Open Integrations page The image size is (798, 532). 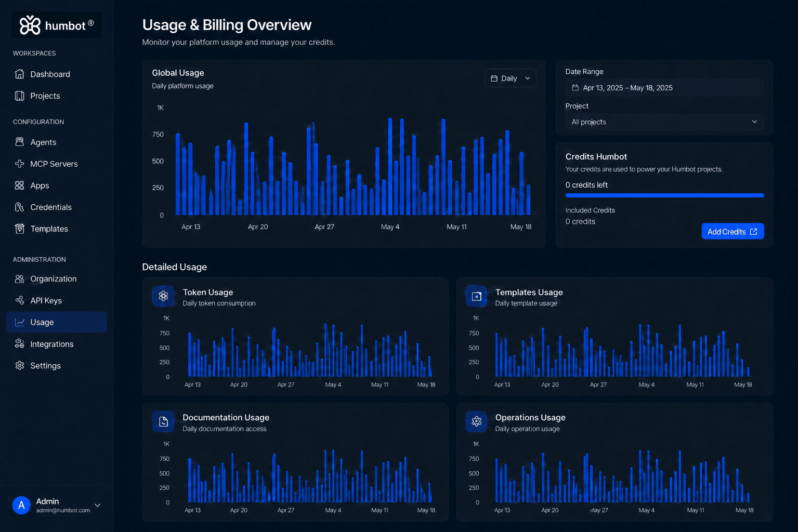pyautogui.click(x=57, y=344)
